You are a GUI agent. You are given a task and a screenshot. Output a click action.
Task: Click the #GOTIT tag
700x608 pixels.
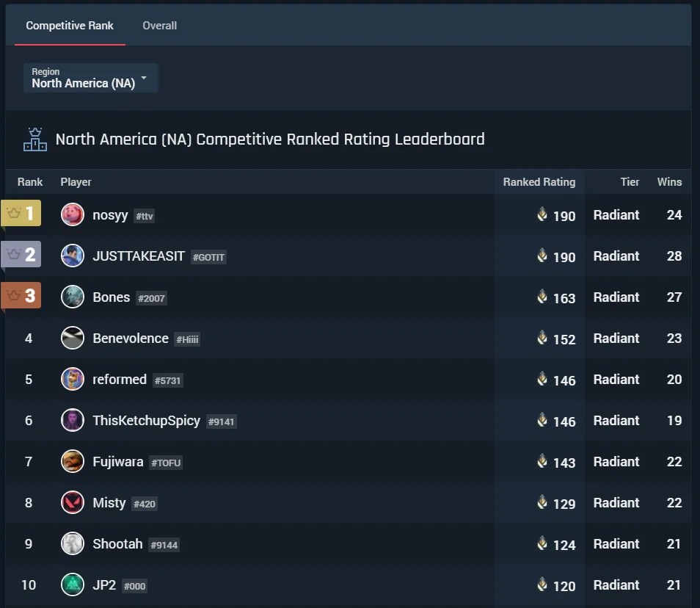pos(208,257)
